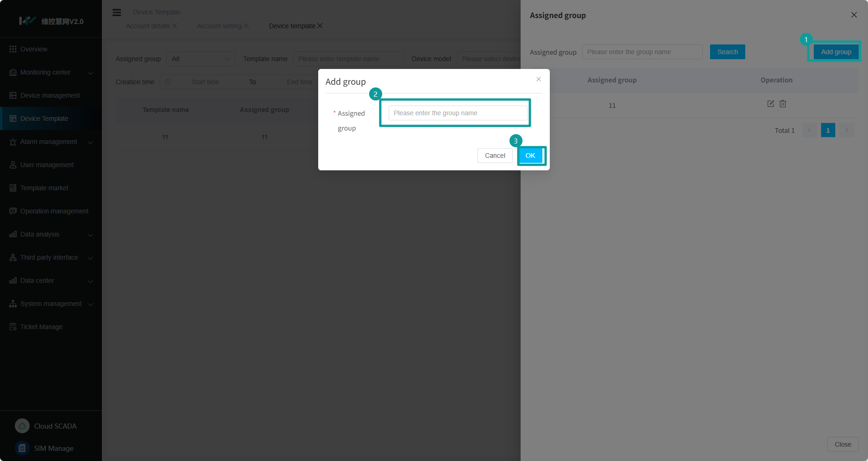Close the Account details tab
This screenshot has width=868, height=461.
click(x=175, y=26)
